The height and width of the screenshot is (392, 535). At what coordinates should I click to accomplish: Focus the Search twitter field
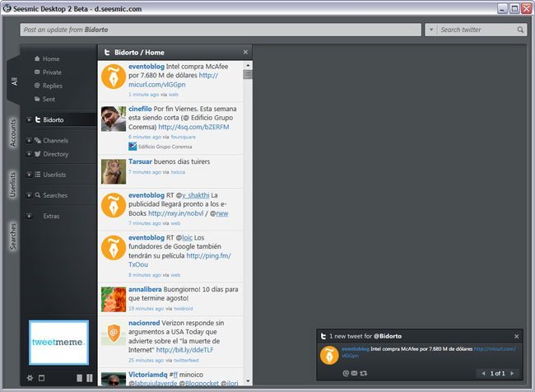477,30
